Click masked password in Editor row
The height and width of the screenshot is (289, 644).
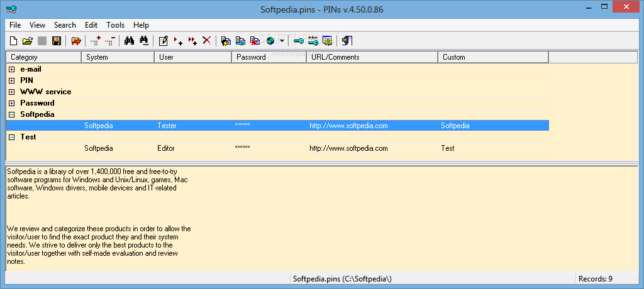[242, 147]
